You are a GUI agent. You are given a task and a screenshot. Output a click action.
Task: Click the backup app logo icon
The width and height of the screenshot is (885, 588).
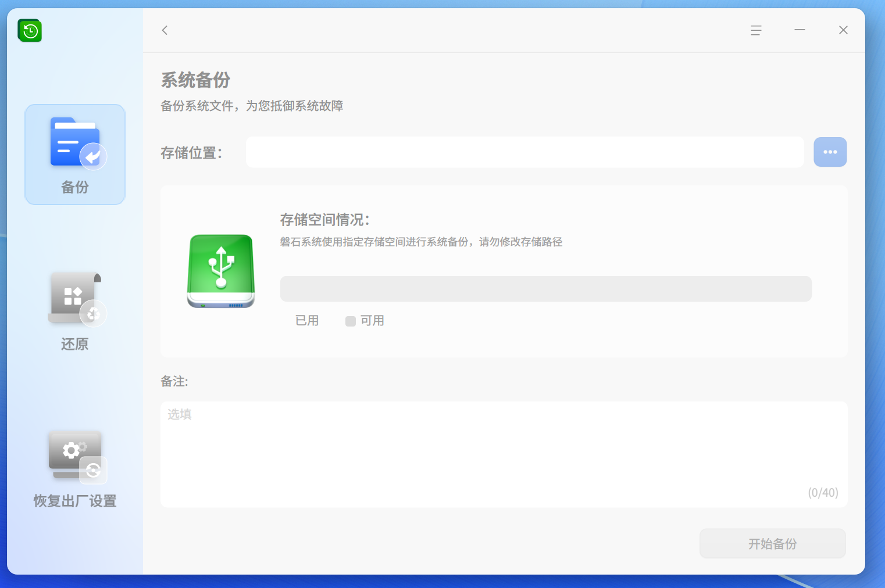click(x=30, y=30)
